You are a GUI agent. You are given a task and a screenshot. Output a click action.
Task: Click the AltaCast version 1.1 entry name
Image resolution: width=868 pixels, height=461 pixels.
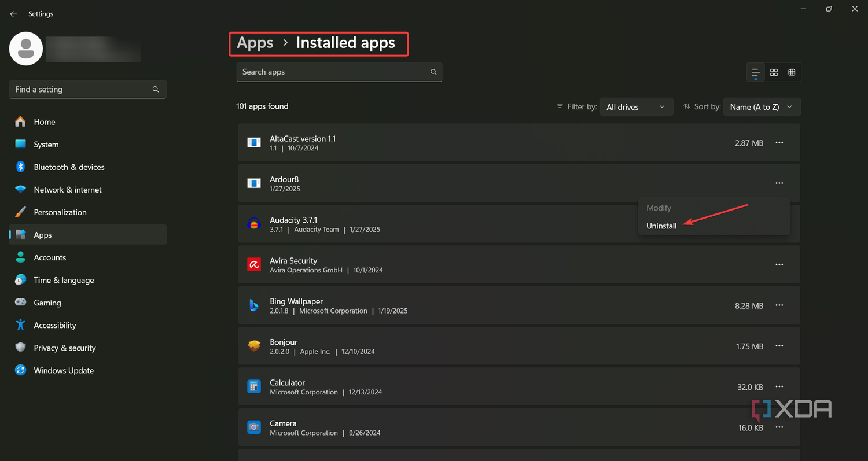tap(303, 139)
